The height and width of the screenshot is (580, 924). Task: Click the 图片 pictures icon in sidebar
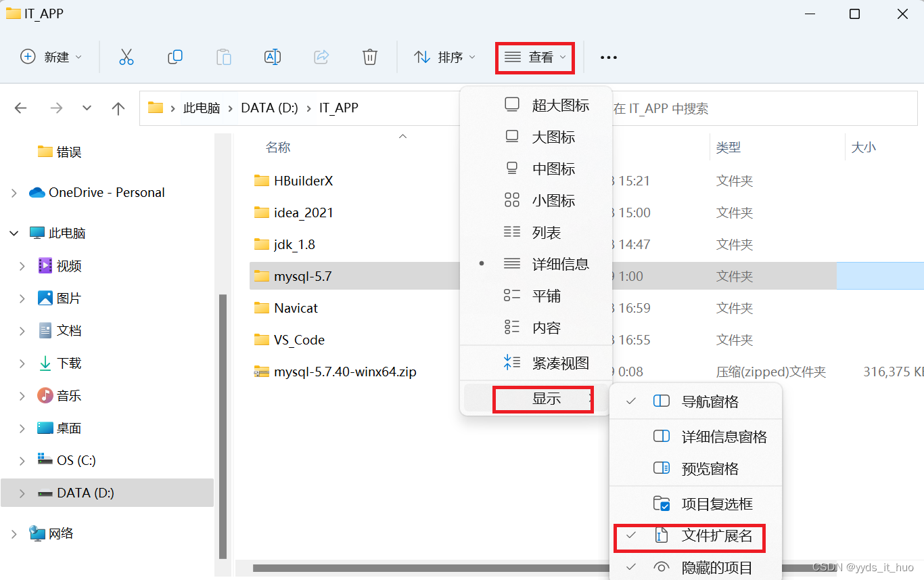(45, 298)
